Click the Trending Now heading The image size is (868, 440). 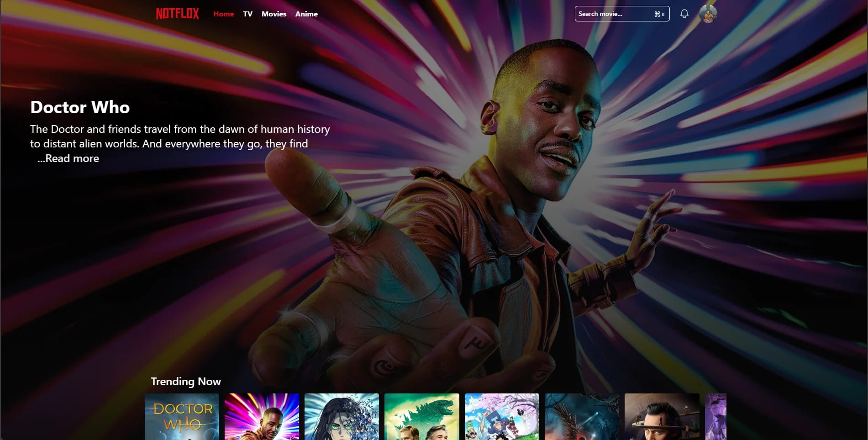[x=186, y=382]
